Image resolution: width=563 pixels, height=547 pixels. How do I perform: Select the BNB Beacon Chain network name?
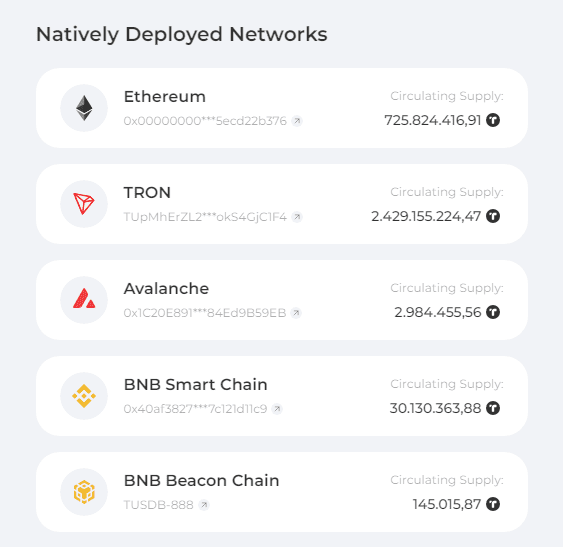201,481
